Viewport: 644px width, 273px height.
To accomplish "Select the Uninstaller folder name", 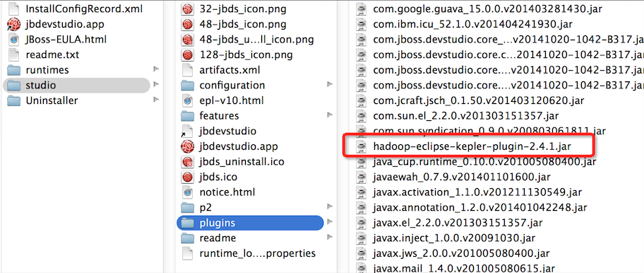I will tap(52, 100).
